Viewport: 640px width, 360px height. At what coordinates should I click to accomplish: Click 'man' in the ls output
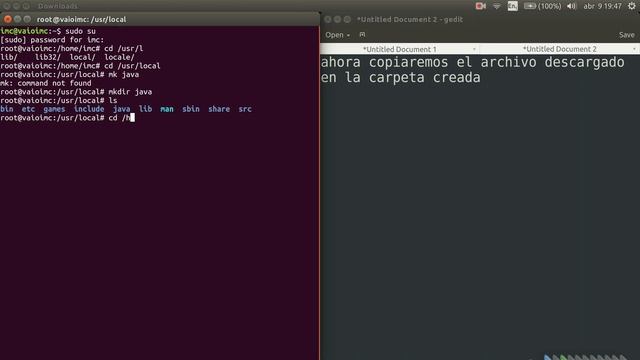[167, 109]
